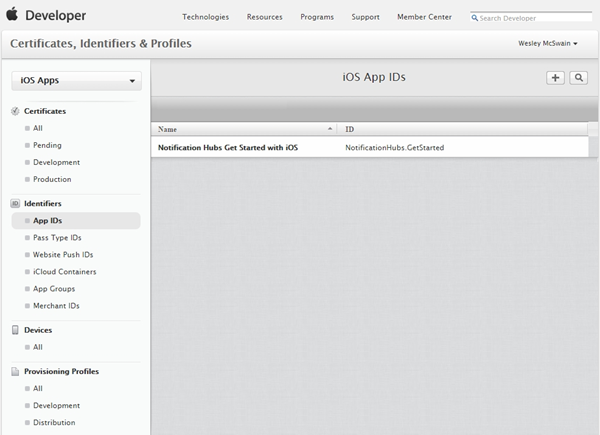Image resolution: width=600 pixels, height=435 pixels.
Task: Select Merchant IDs
Action: [56, 306]
